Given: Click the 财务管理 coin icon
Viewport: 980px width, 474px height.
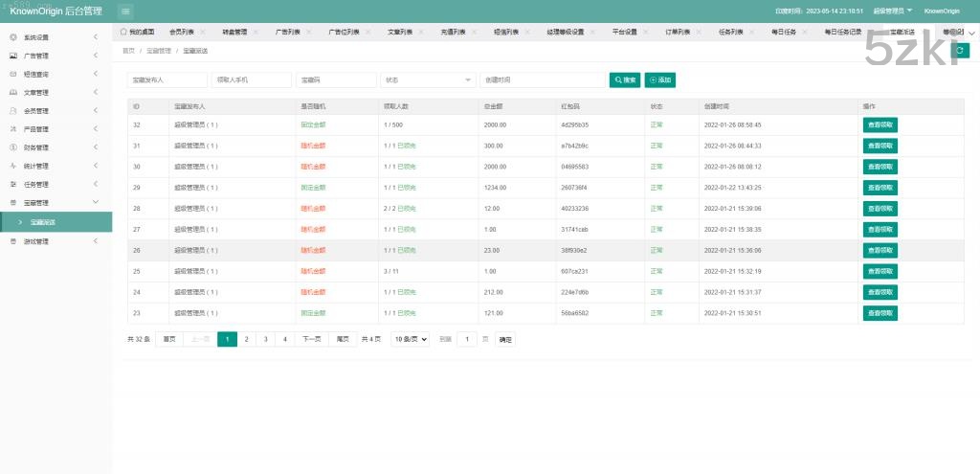Looking at the screenshot, I should coord(12,147).
